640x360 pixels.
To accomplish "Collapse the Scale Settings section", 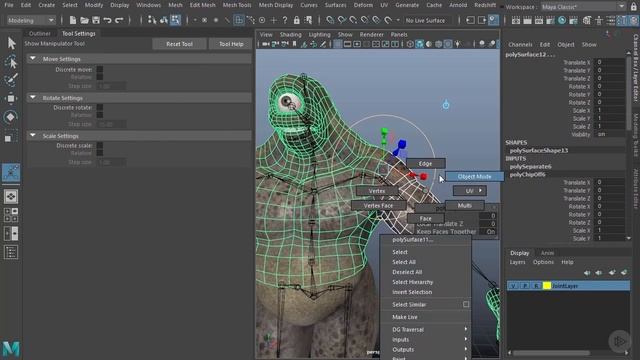I will tap(33, 136).
